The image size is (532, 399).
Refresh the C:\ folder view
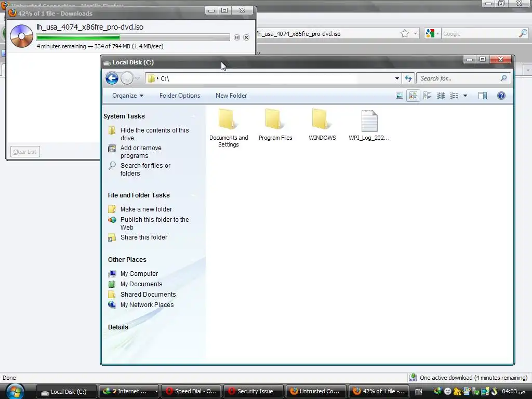(408, 78)
